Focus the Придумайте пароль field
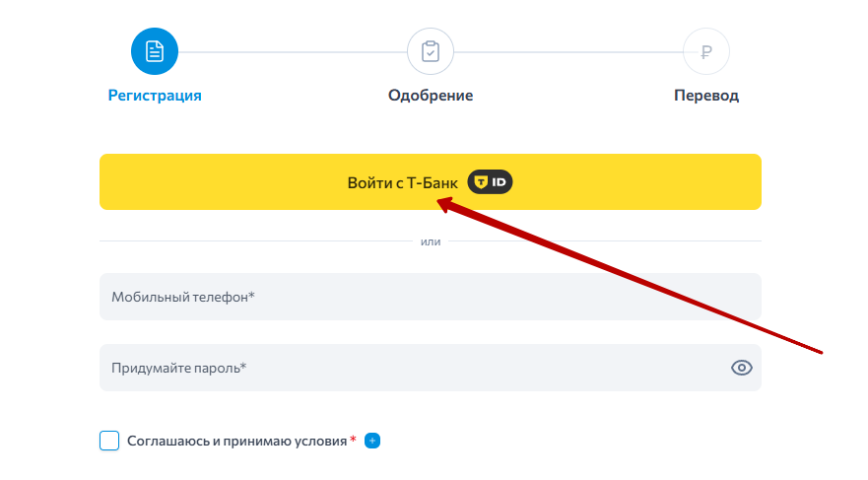868x480 pixels. pyautogui.click(x=414, y=368)
